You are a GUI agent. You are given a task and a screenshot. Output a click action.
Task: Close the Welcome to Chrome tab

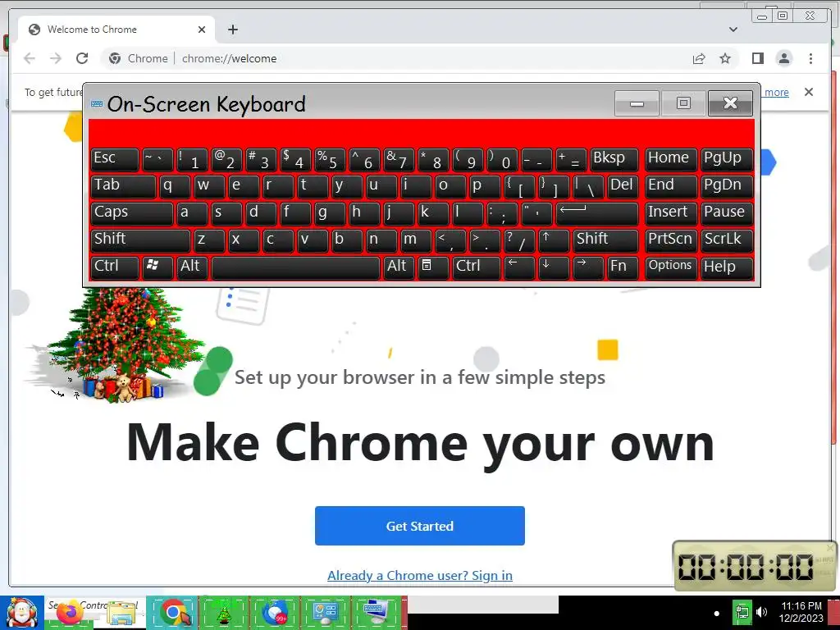pyautogui.click(x=202, y=30)
